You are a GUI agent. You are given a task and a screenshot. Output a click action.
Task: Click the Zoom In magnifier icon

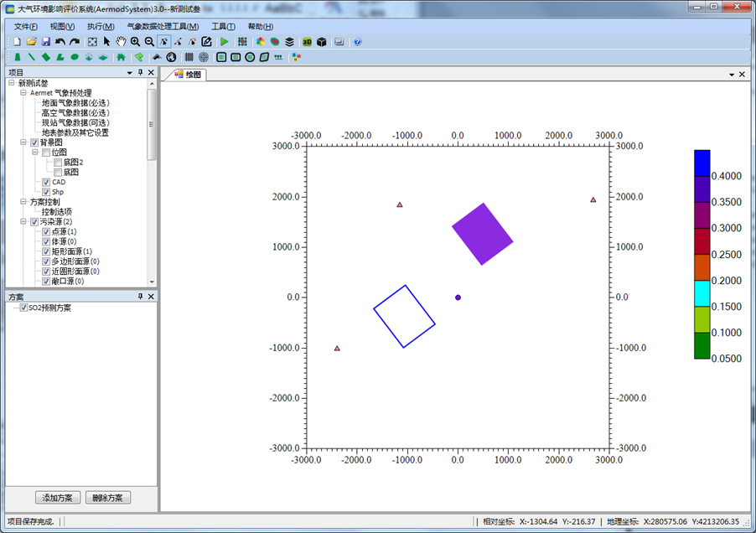pyautogui.click(x=135, y=41)
